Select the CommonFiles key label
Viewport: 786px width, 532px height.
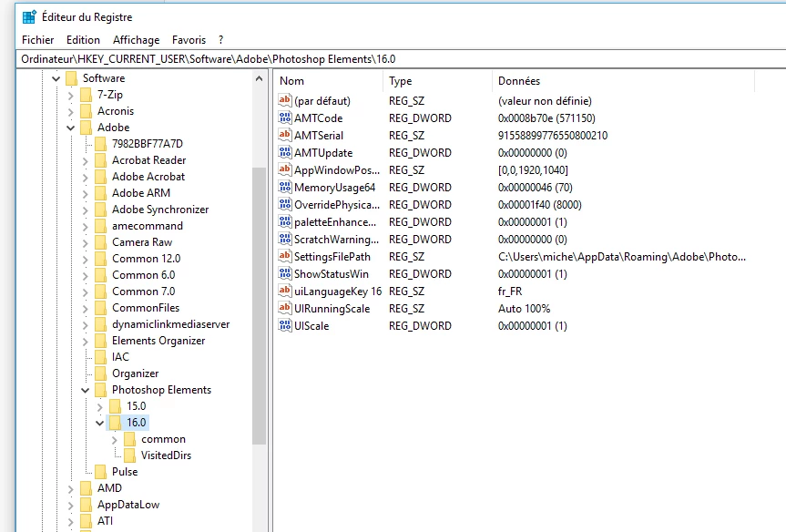pos(146,308)
